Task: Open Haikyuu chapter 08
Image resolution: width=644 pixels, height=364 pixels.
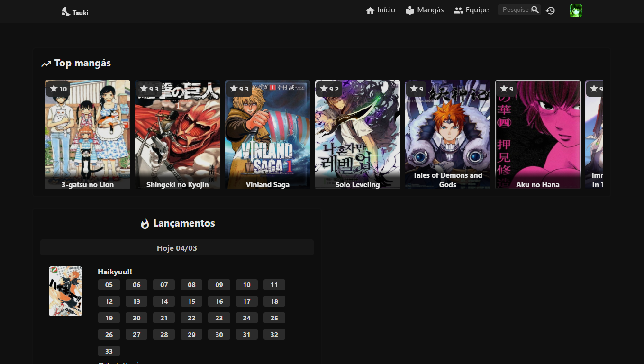Action: pyautogui.click(x=191, y=285)
